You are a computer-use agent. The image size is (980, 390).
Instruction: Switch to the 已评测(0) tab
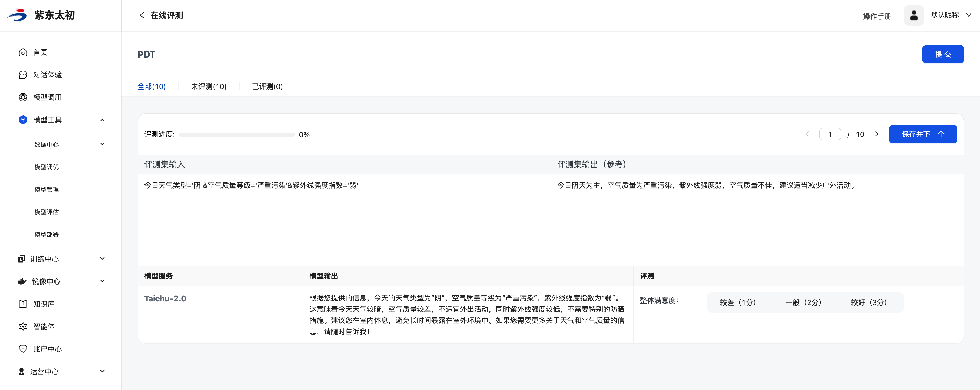point(267,87)
